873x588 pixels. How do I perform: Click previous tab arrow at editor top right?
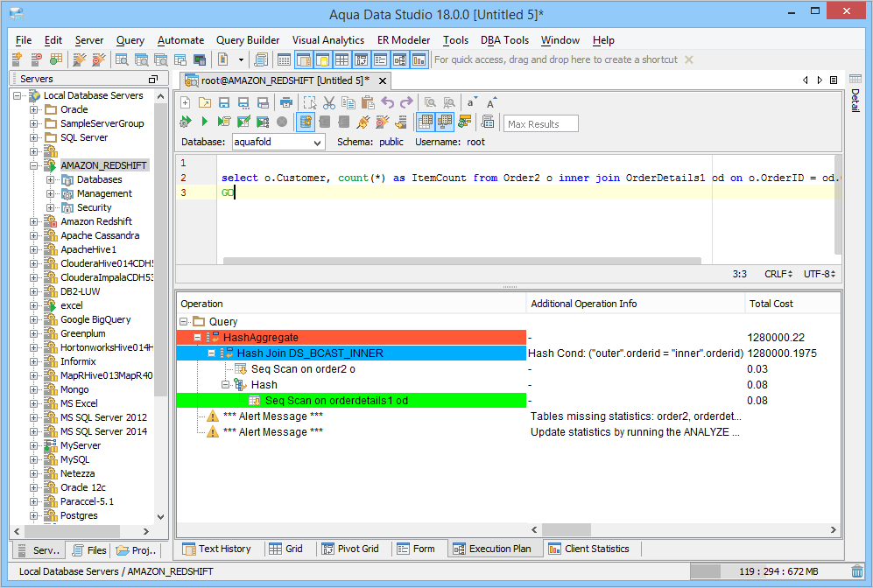tap(805, 80)
